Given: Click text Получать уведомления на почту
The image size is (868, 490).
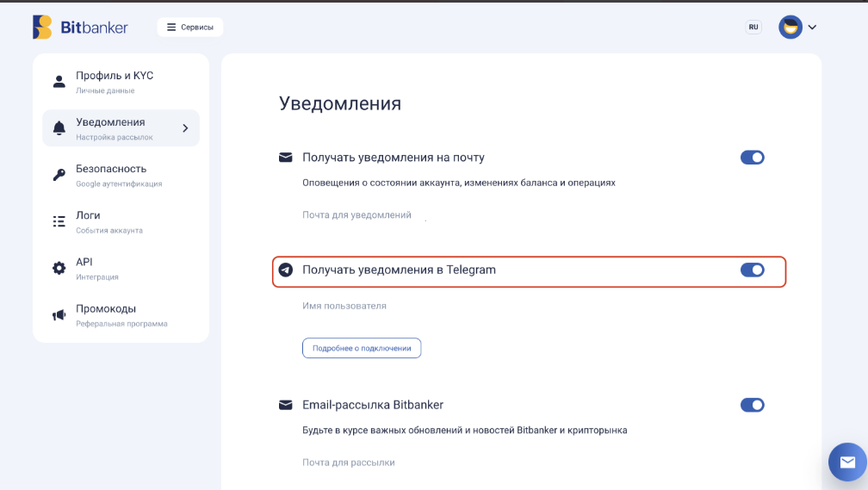Looking at the screenshot, I should point(393,158).
